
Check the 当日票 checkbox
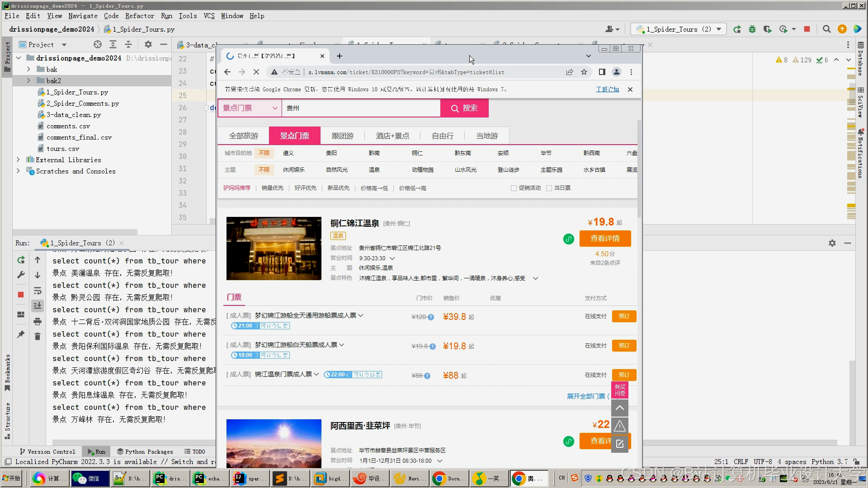(549, 188)
